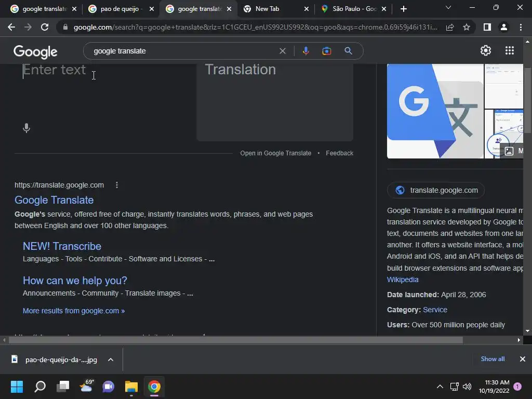Open result options next to translate.google.com
The width and height of the screenshot is (532, 399).
117,185
